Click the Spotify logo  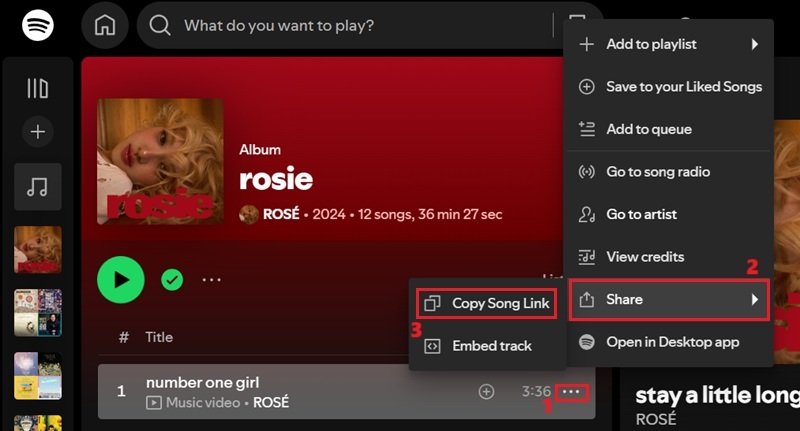[x=38, y=25]
